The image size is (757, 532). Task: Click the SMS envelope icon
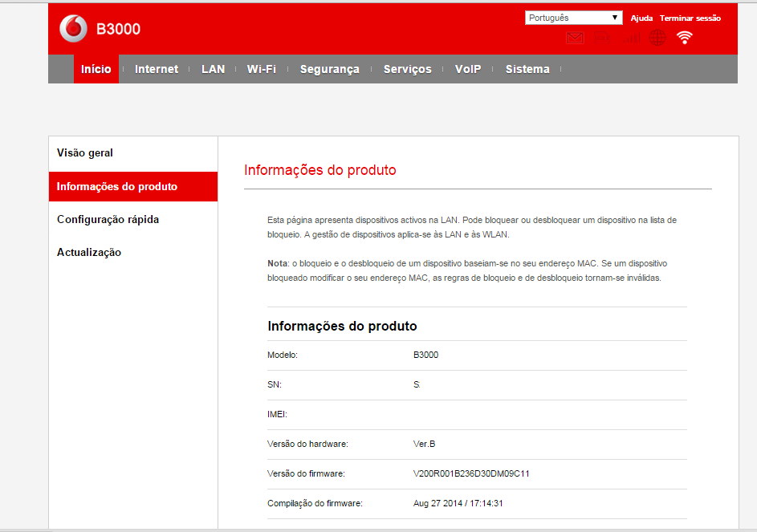(x=575, y=38)
